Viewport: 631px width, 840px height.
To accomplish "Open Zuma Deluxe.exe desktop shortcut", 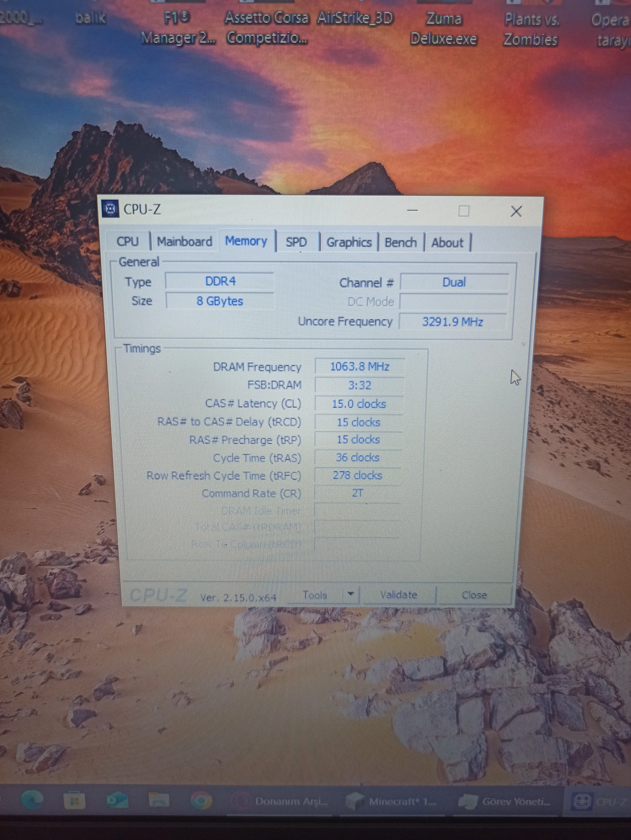I will click(x=443, y=29).
